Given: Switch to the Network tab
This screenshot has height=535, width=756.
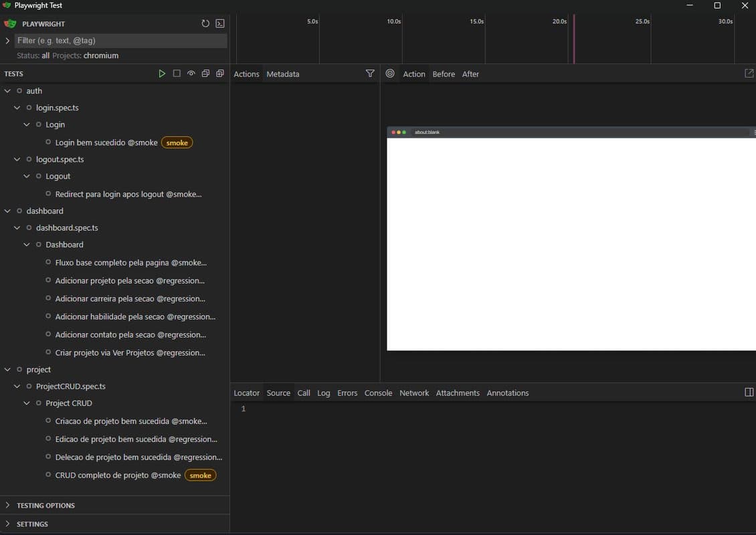Looking at the screenshot, I should pos(413,393).
